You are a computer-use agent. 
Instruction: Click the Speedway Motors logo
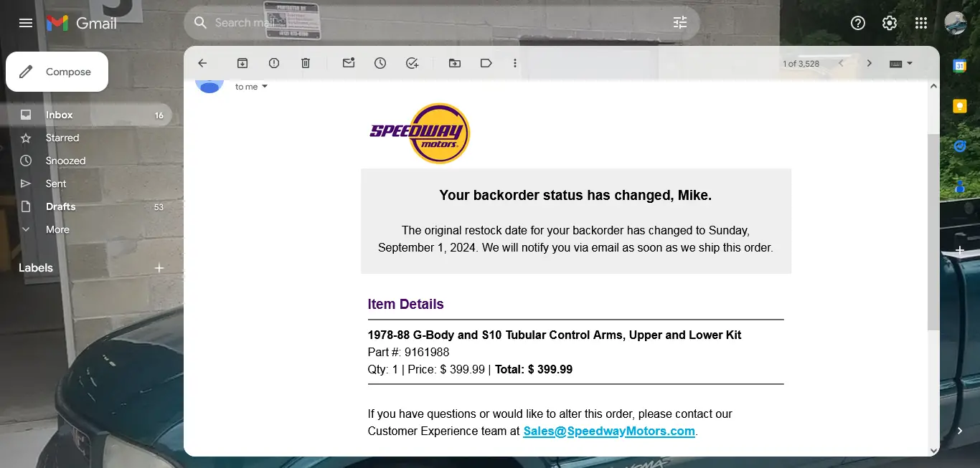point(420,133)
